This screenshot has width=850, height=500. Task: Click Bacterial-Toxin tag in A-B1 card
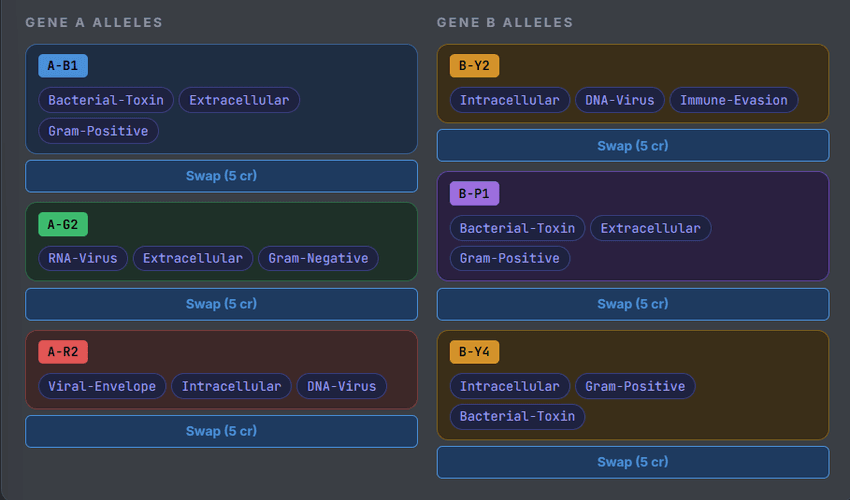click(x=106, y=100)
